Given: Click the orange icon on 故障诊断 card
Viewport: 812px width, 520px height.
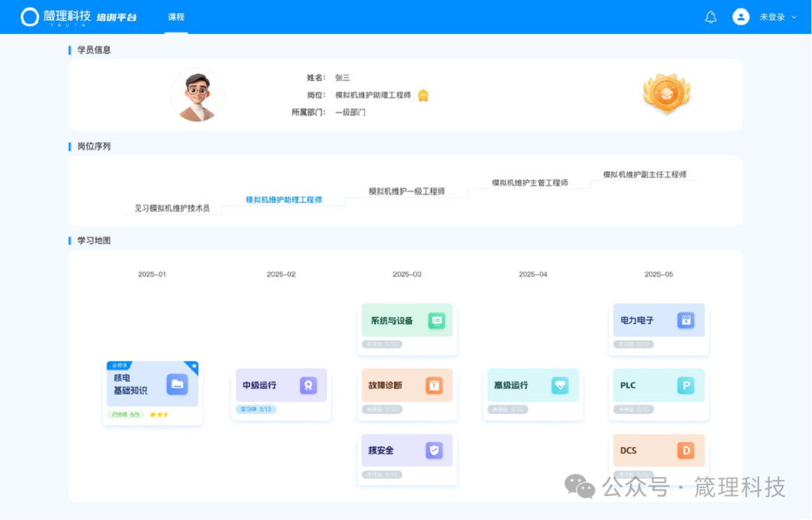Looking at the screenshot, I should 434,385.
